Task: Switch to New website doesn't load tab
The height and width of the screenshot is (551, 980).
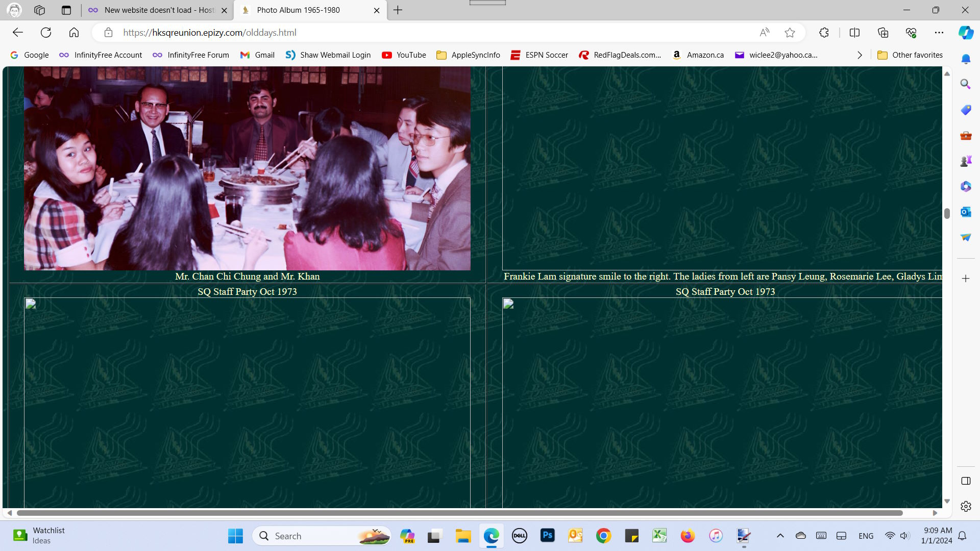Action: 158,10
